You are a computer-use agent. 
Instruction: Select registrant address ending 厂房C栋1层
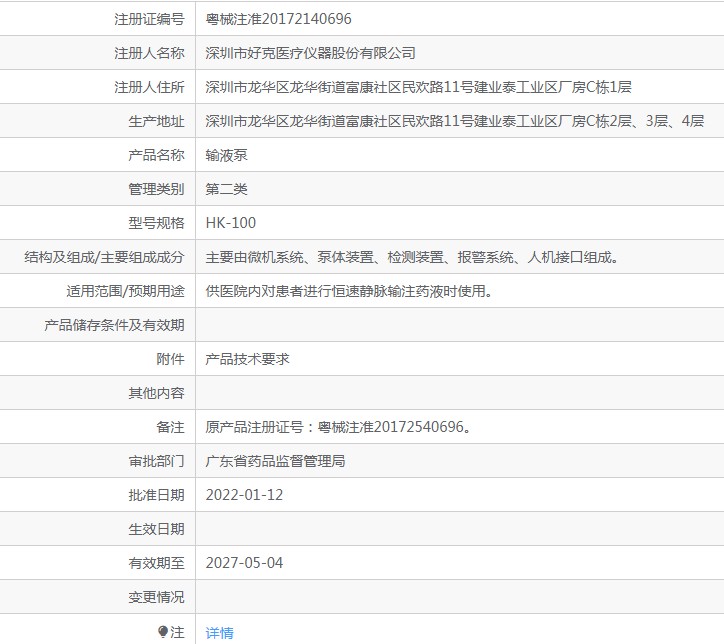pos(418,87)
